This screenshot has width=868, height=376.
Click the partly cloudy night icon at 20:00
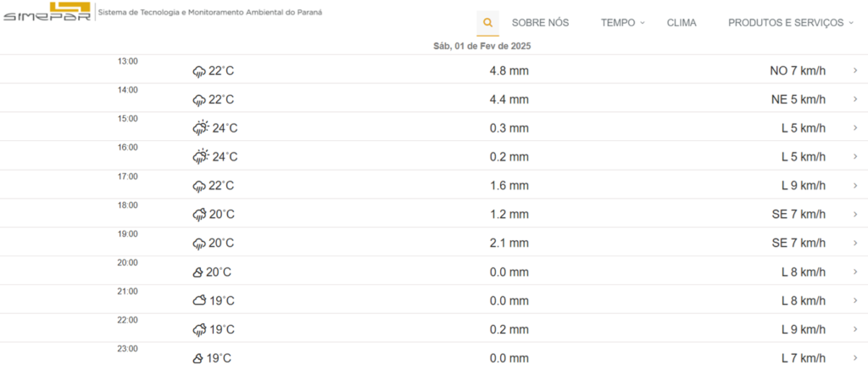(198, 272)
